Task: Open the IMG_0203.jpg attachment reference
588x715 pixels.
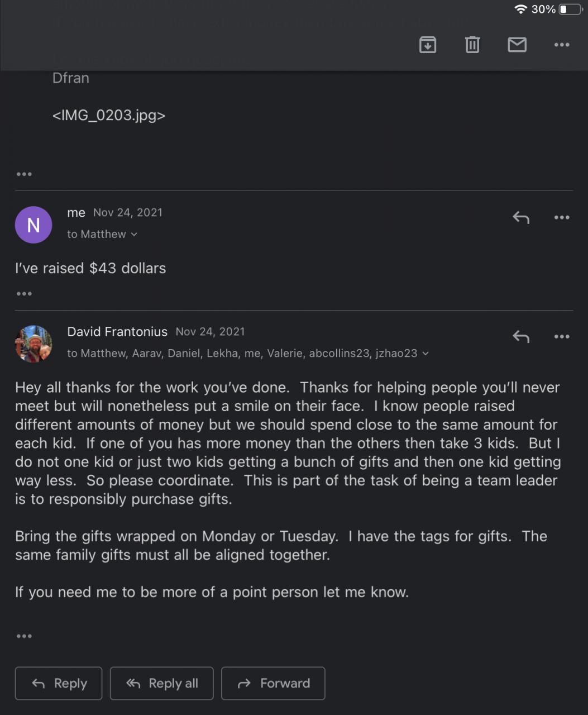Action: coord(109,116)
